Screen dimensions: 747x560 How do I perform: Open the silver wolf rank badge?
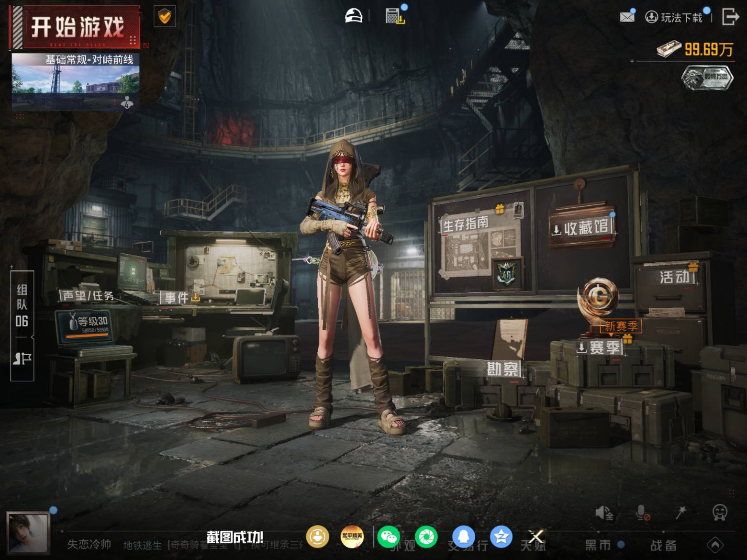pos(707,78)
